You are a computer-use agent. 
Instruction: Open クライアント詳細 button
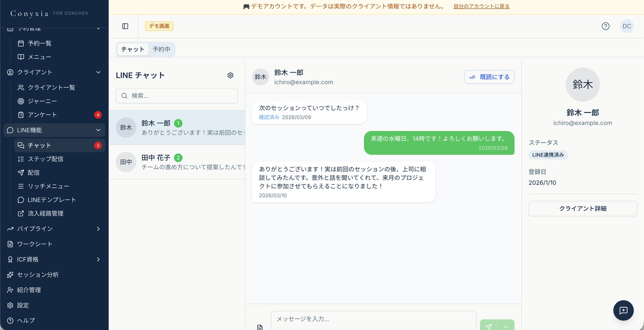pos(582,209)
